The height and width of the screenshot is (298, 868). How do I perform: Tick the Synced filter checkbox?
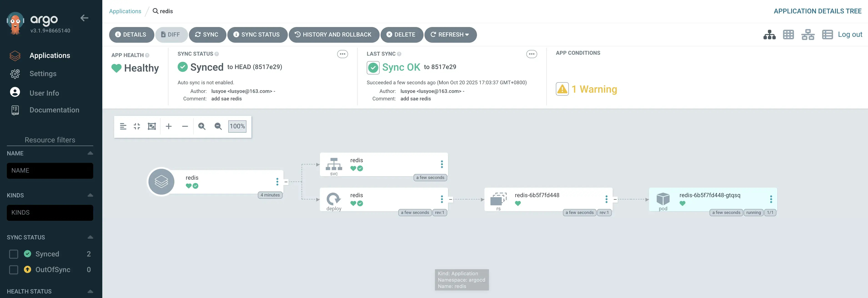[13, 254]
